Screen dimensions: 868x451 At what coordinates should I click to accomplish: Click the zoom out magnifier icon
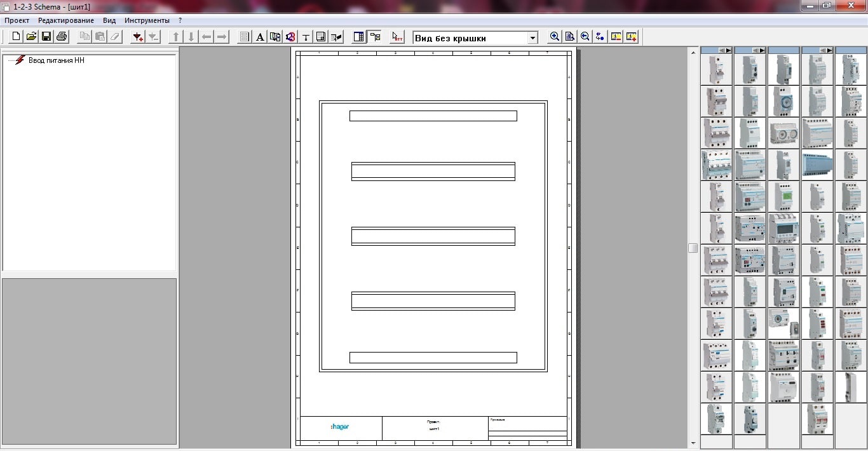(x=585, y=37)
